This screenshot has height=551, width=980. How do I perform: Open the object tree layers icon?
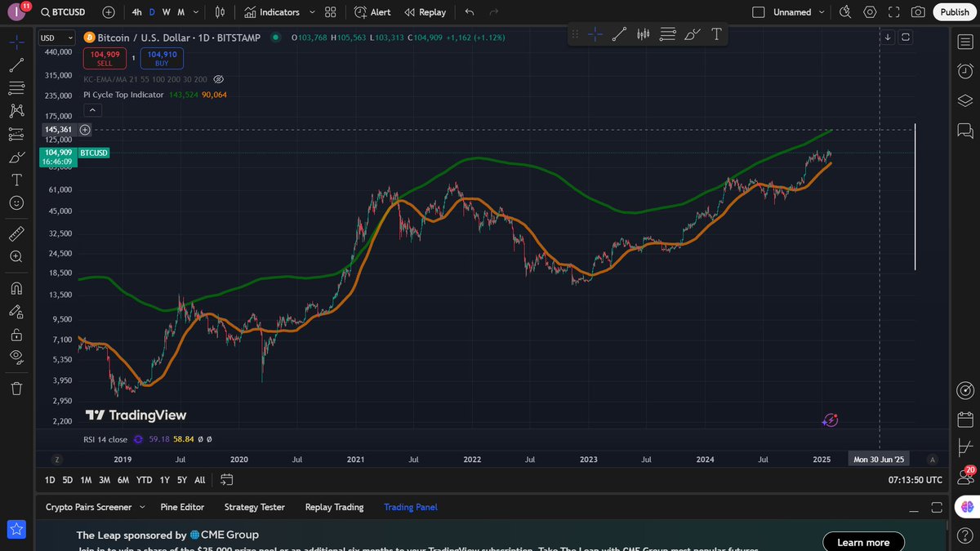tap(964, 100)
